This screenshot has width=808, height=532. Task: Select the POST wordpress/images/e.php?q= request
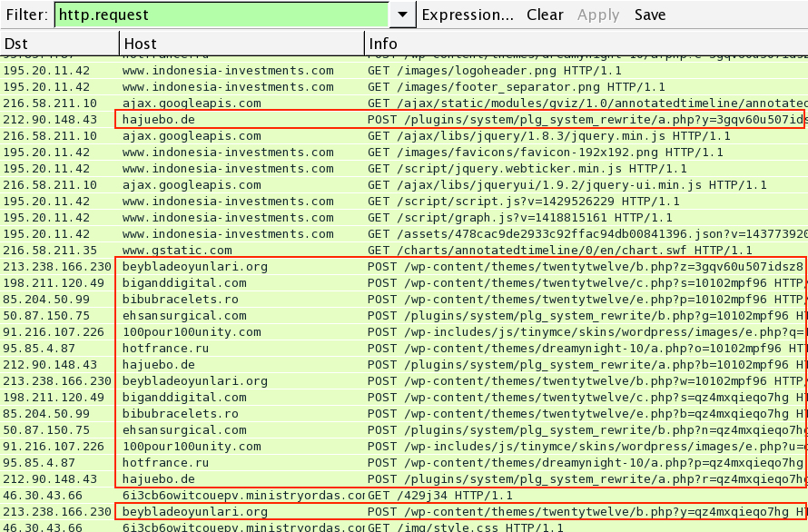coord(404,332)
